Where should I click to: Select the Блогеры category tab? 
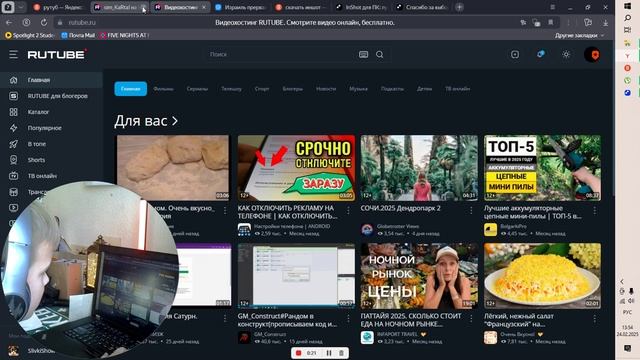pyautogui.click(x=293, y=89)
